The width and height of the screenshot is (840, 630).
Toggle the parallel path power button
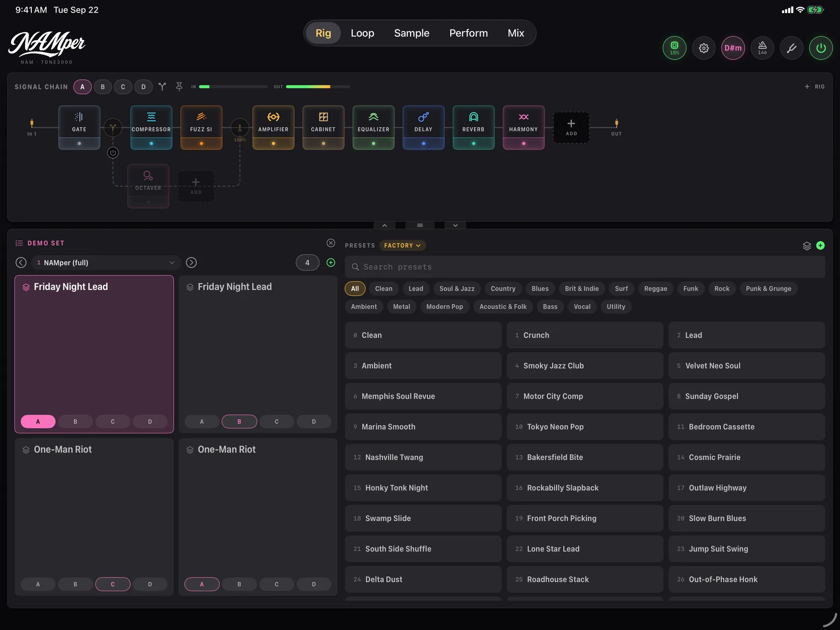pos(113,153)
